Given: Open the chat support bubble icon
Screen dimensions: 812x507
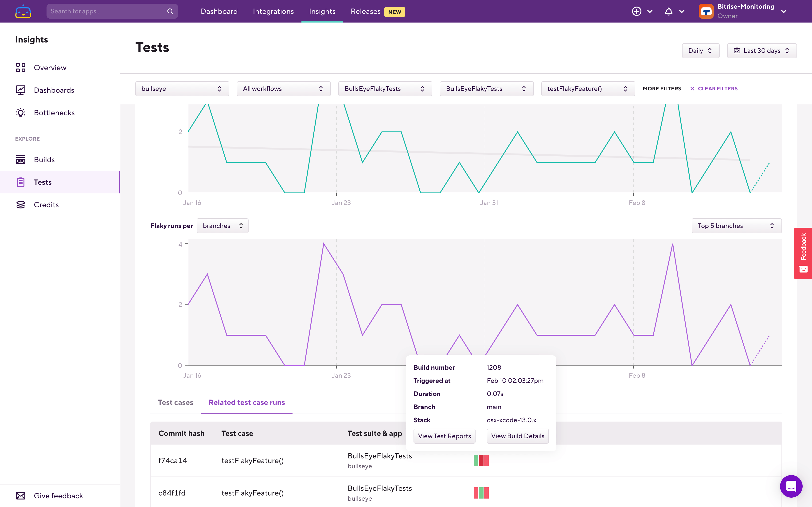Looking at the screenshot, I should pyautogui.click(x=791, y=486).
